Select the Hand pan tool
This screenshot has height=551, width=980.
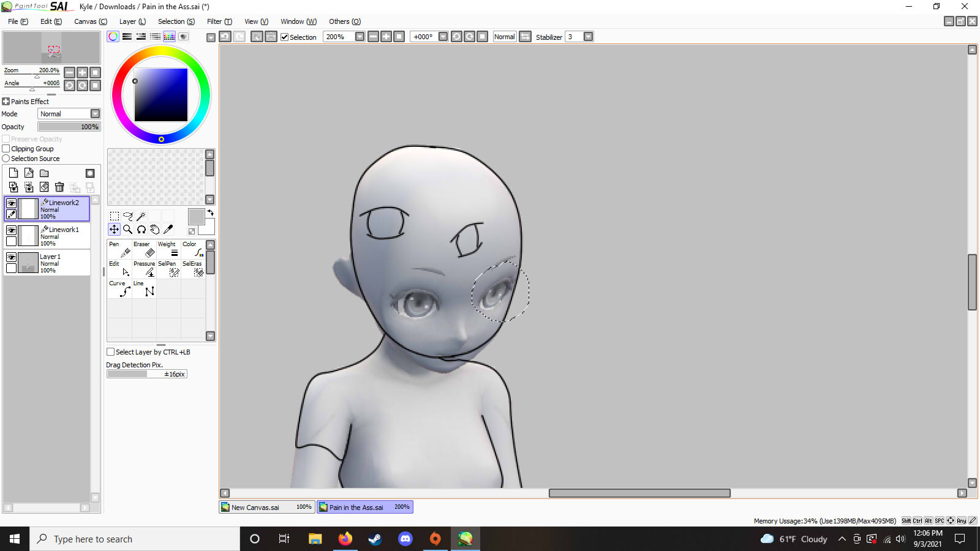pos(154,230)
